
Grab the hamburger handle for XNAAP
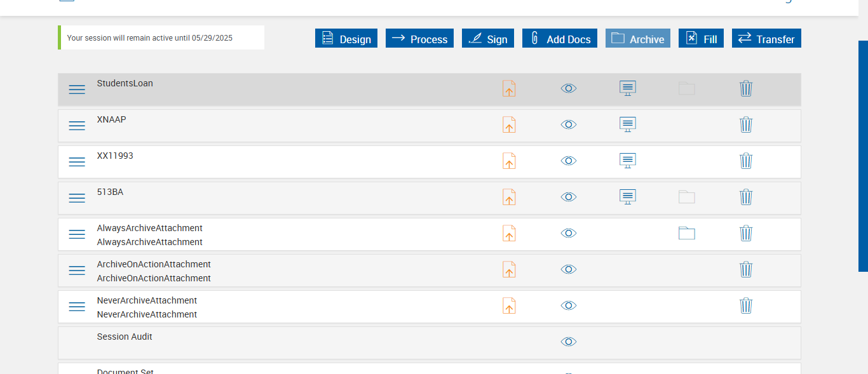(x=77, y=126)
